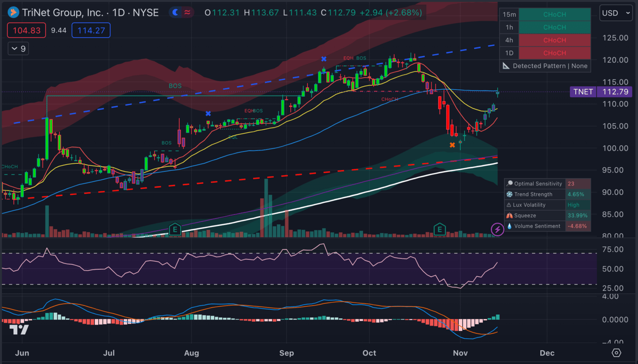638x364 pixels.
Task: Click the MACD 0.0000 scale label
Action: [615, 320]
